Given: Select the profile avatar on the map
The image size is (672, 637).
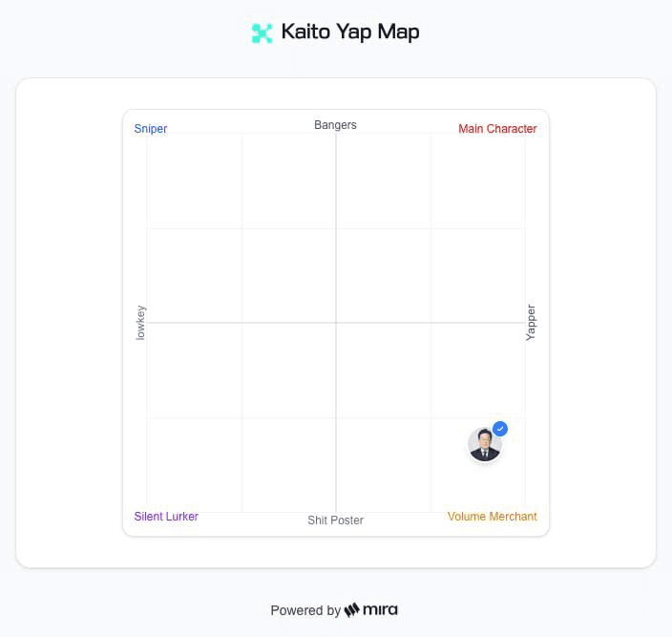Looking at the screenshot, I should click(485, 445).
